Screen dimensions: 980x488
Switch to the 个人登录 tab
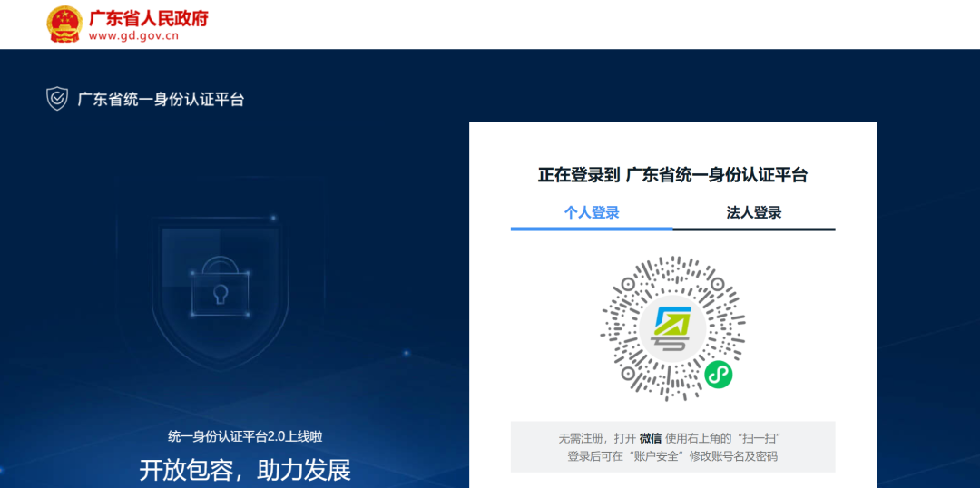592,212
